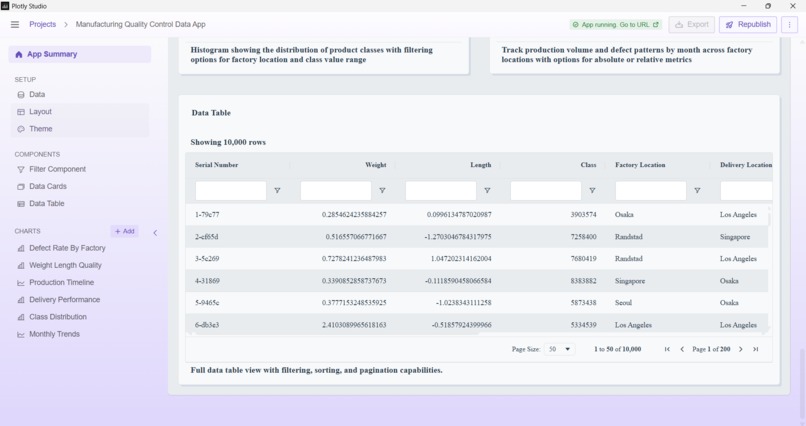Image resolution: width=806 pixels, height=426 pixels.
Task: Click the Projects breadcrumb link
Action: pos(42,24)
